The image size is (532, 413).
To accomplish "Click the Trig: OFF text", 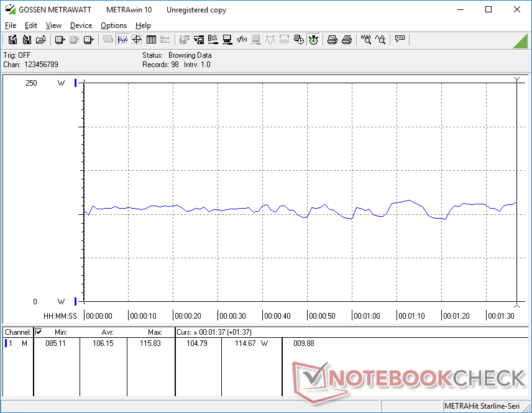I will 17,55.
